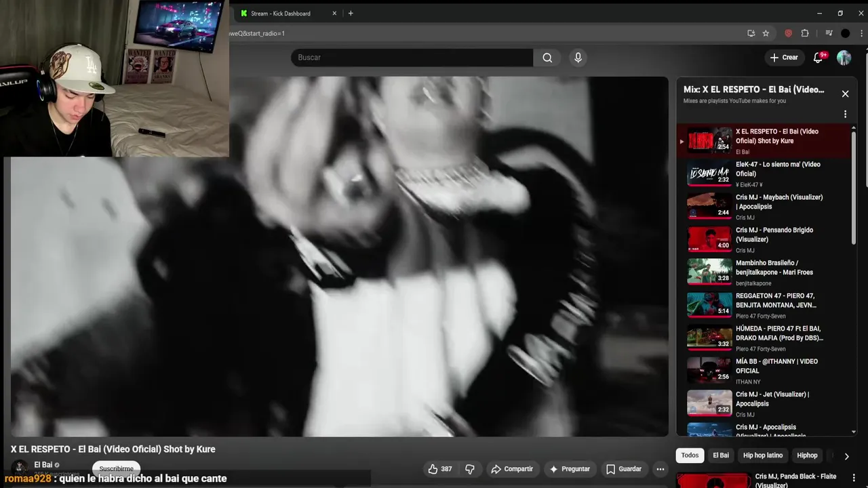The height and width of the screenshot is (488, 868).
Task: Play Cris MJ - Jet visualizer thumbnail
Action: tap(709, 403)
